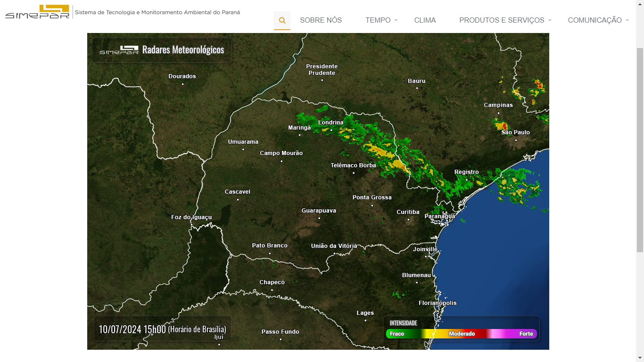Click the Fraco end of intensity scale
Viewport: 644px width, 362px height.
click(x=397, y=334)
